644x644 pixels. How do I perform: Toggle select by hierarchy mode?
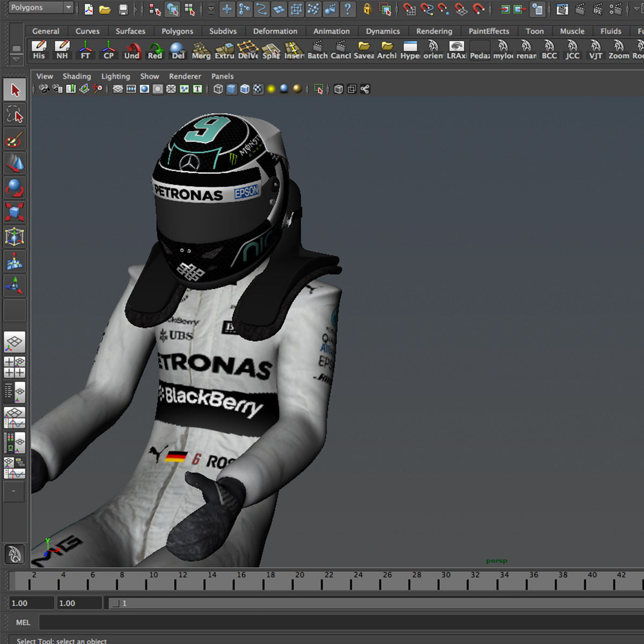155,9
